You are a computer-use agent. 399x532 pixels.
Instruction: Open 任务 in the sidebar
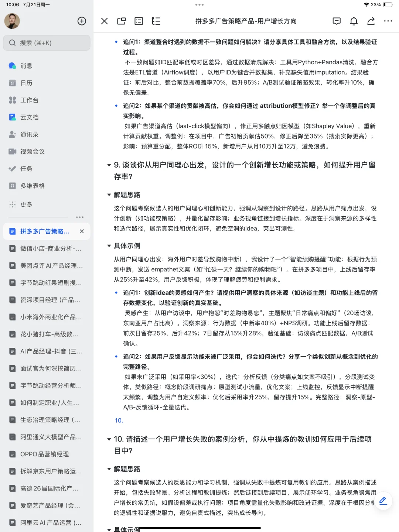click(x=47, y=169)
